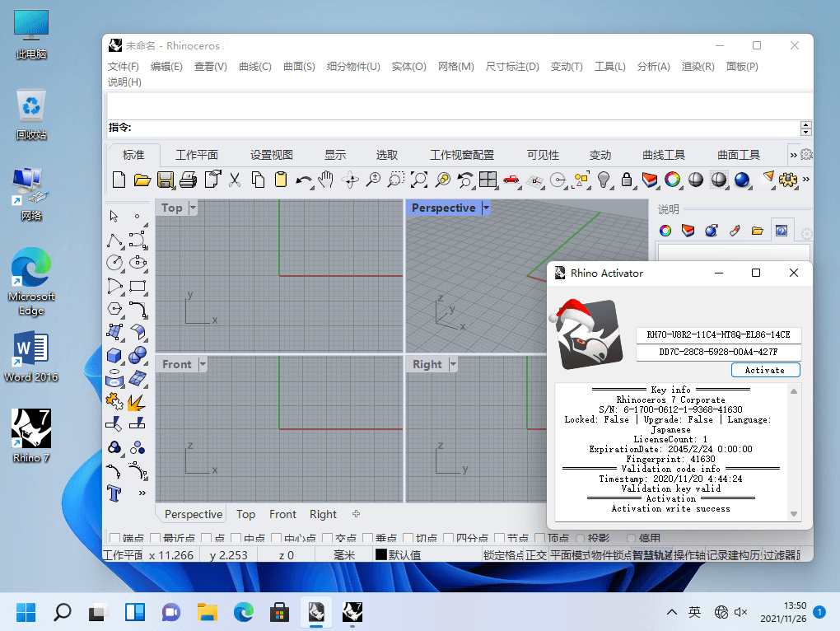Click the lock icon in toolbar

pyautogui.click(x=627, y=180)
